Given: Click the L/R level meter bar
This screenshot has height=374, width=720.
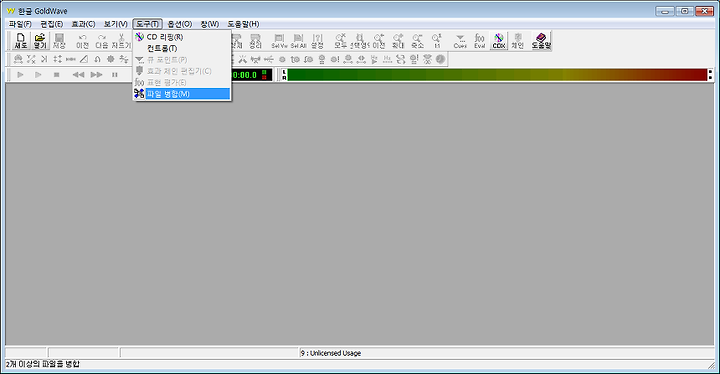Looking at the screenshot, I should 496,75.
